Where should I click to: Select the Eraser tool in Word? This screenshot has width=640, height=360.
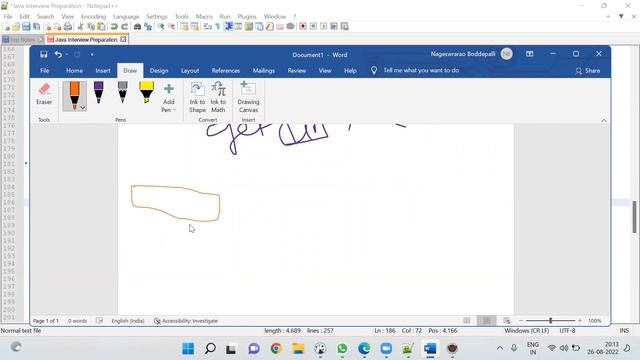coord(44,94)
